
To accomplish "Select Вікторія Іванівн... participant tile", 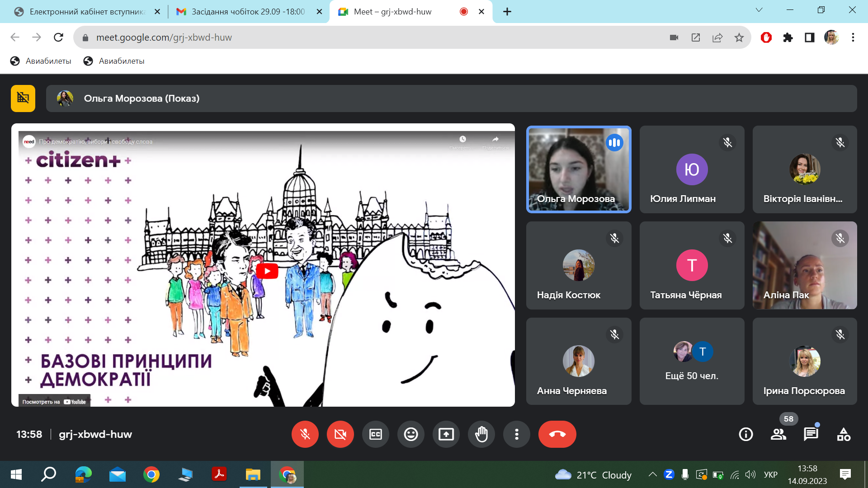I will click(x=805, y=169).
